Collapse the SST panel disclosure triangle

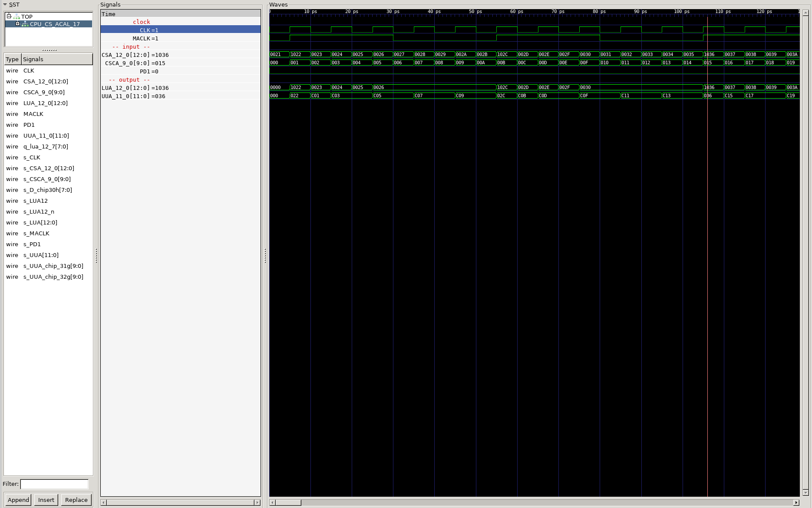[x=5, y=4]
